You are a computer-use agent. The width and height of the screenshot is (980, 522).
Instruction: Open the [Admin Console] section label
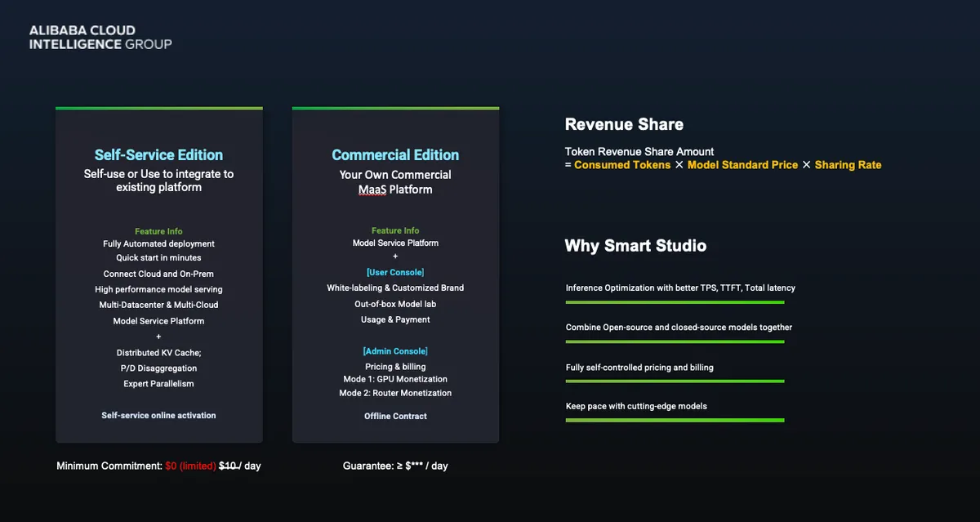click(x=395, y=350)
